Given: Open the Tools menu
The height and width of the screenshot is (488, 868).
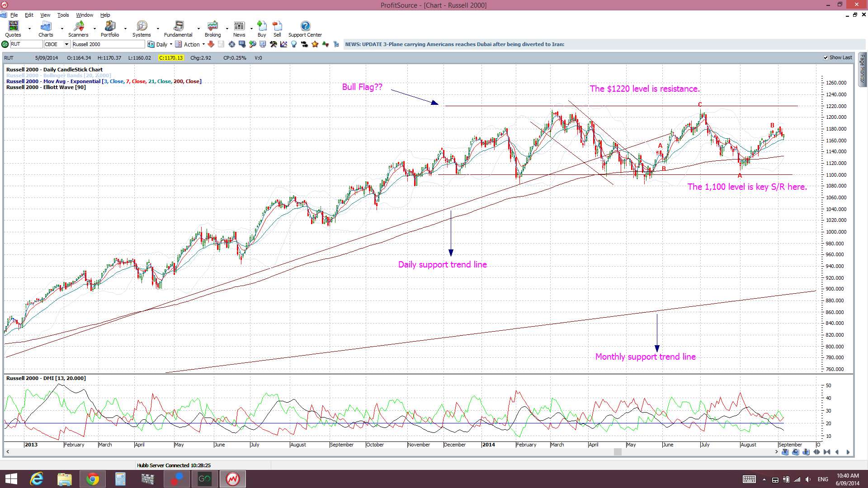Looking at the screenshot, I should point(63,15).
